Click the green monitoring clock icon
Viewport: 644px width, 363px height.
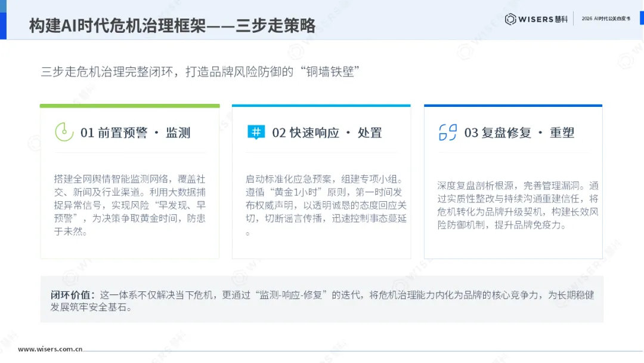(x=64, y=132)
